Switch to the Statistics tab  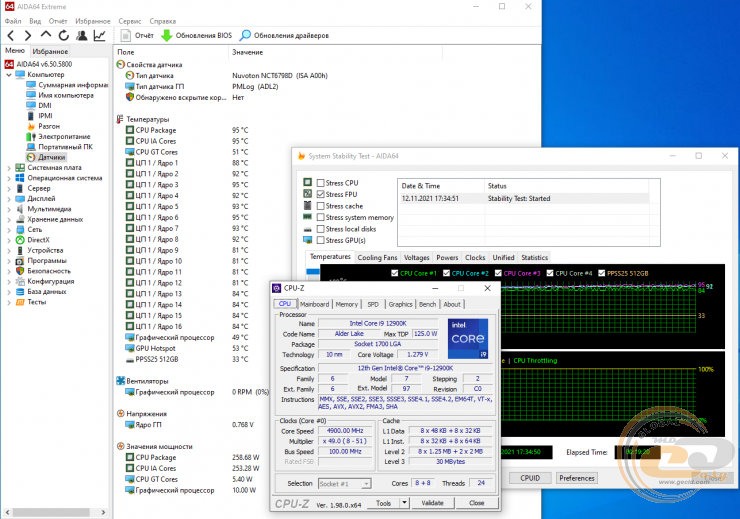pos(534,258)
